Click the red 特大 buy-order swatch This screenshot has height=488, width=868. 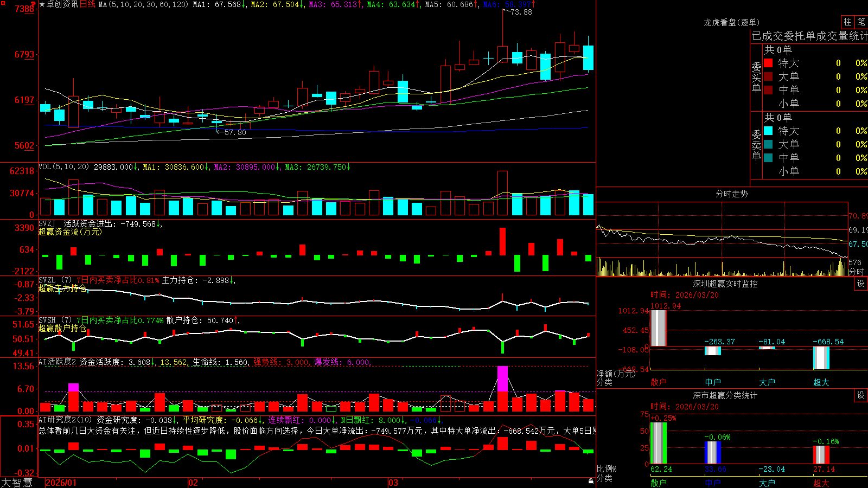(x=768, y=63)
